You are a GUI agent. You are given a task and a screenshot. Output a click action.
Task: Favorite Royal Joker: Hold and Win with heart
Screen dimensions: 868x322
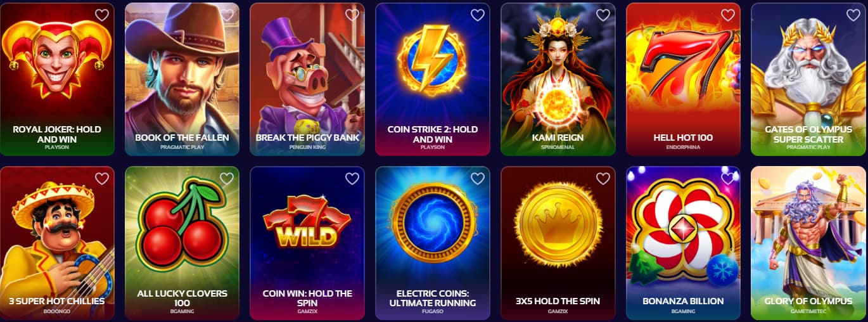[101, 15]
